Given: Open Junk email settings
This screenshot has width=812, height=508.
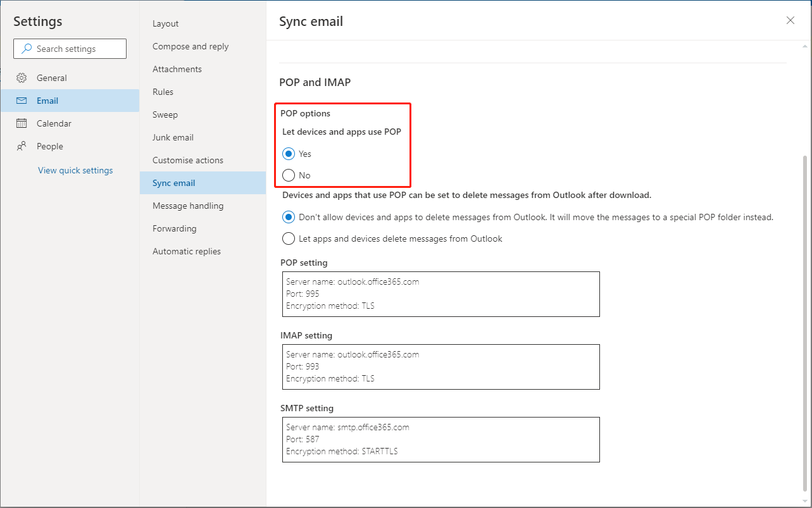Looking at the screenshot, I should (x=173, y=137).
